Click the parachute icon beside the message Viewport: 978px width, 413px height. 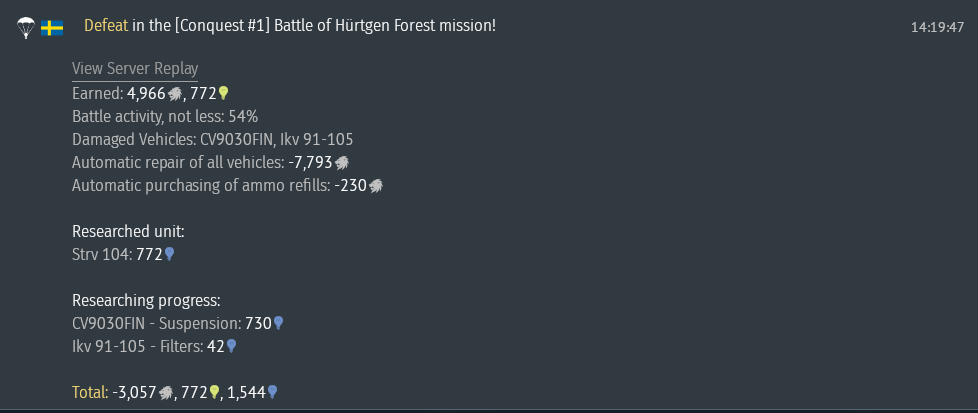click(x=26, y=27)
